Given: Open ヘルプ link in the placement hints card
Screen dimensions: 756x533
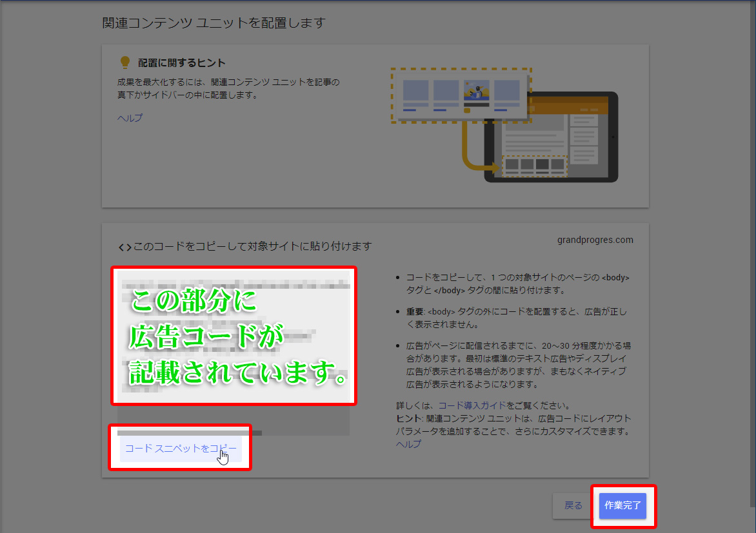Looking at the screenshot, I should (x=130, y=118).
